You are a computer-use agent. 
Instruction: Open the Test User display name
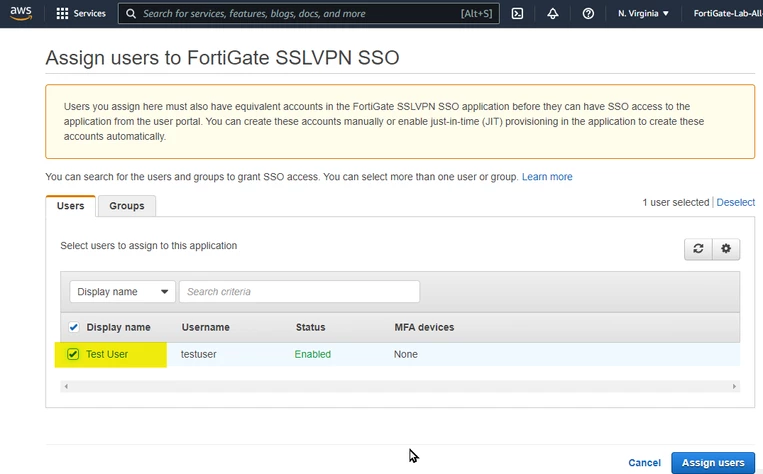107,354
